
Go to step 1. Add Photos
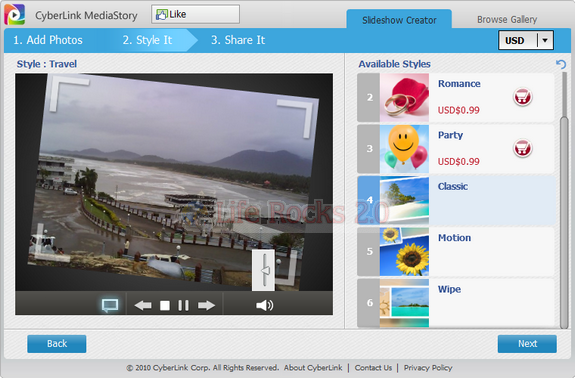[48, 40]
